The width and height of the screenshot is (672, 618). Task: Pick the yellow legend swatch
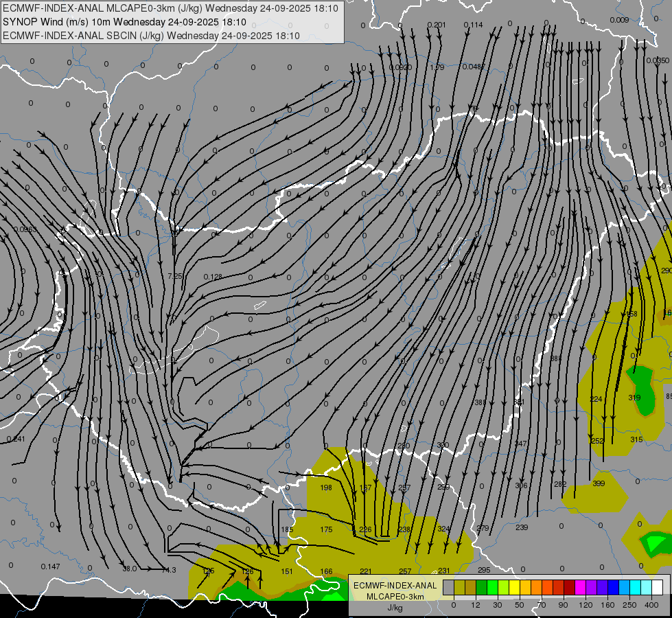[515, 587]
